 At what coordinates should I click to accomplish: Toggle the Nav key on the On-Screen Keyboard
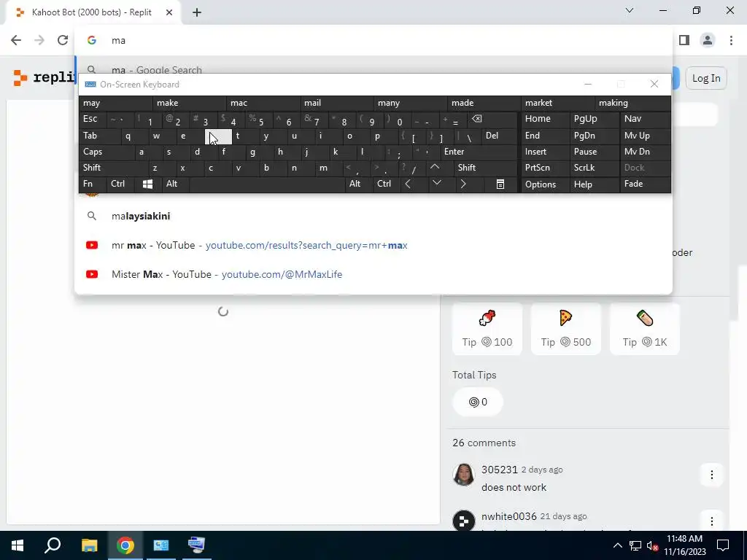tap(645, 119)
